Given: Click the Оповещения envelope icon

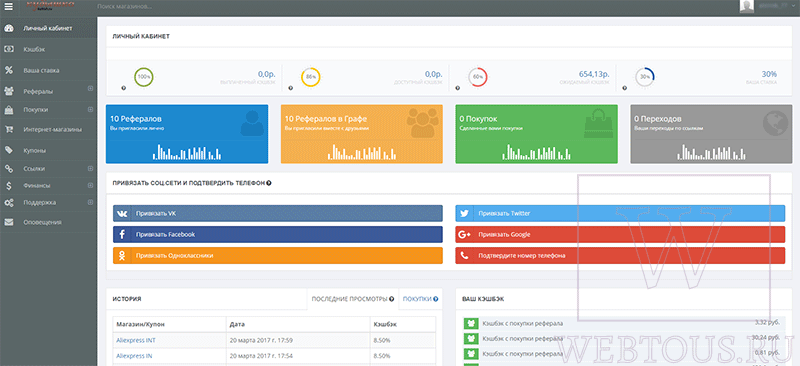Looking at the screenshot, I should [x=9, y=222].
